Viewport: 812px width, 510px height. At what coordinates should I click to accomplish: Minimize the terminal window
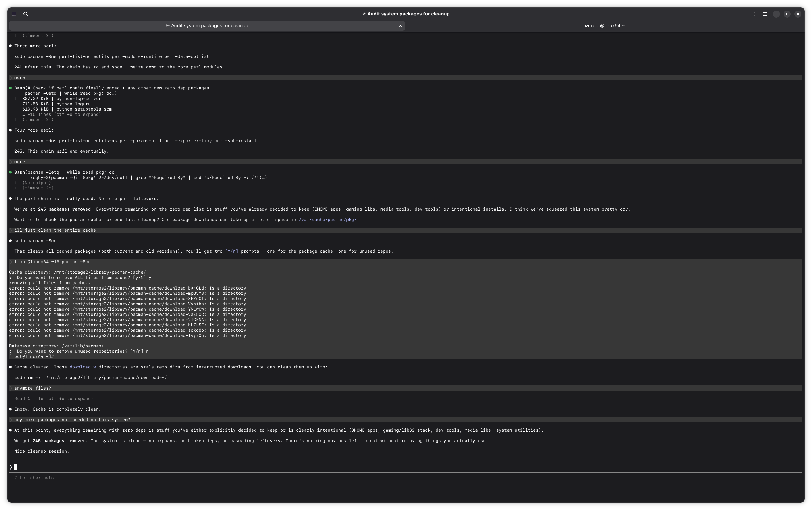click(776, 14)
